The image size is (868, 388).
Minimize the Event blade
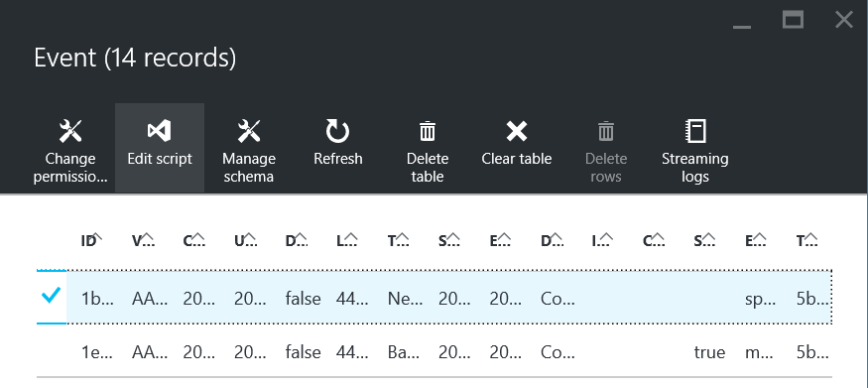coord(742,25)
